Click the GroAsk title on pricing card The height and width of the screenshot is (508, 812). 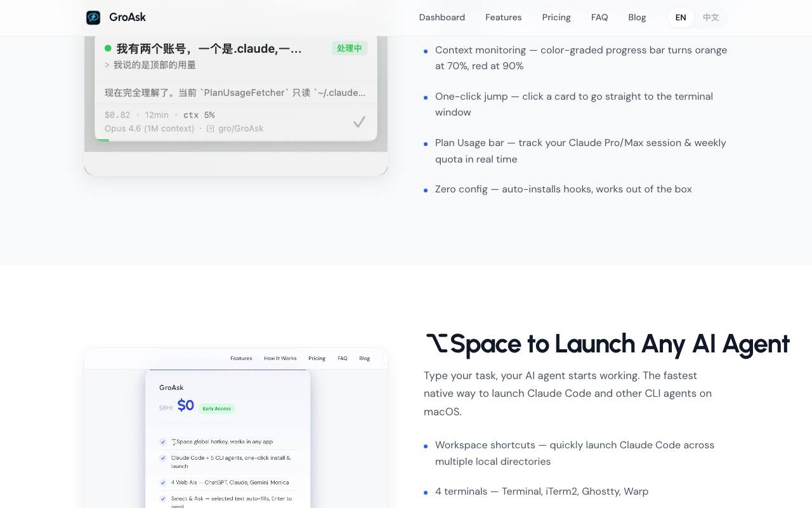click(171, 387)
